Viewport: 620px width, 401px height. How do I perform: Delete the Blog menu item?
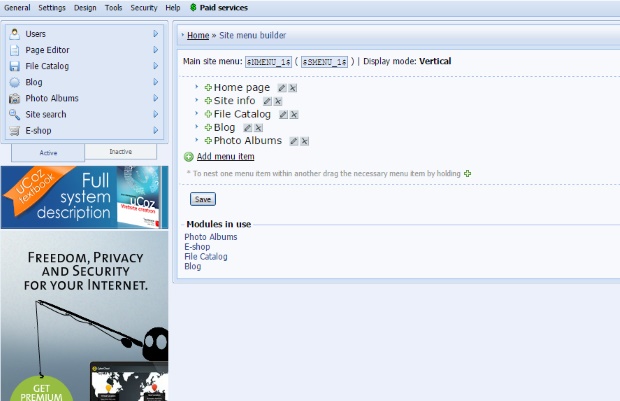(258, 128)
